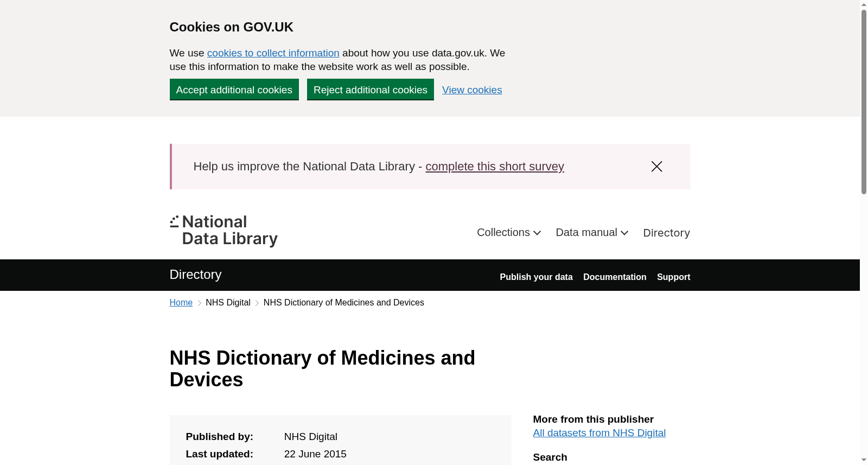Expand the Data manual dropdown
The width and height of the screenshot is (868, 465).
coord(592,232)
